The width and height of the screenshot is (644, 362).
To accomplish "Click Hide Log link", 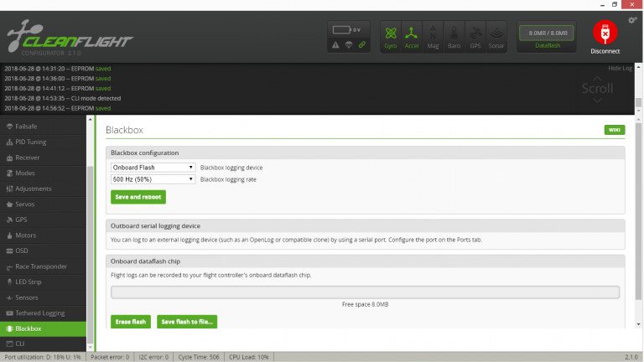I will [620, 67].
